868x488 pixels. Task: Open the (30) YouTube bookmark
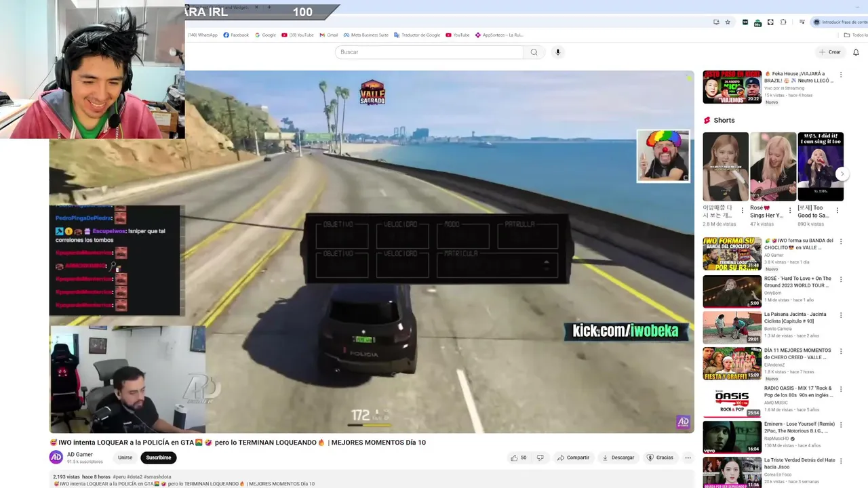pyautogui.click(x=298, y=35)
